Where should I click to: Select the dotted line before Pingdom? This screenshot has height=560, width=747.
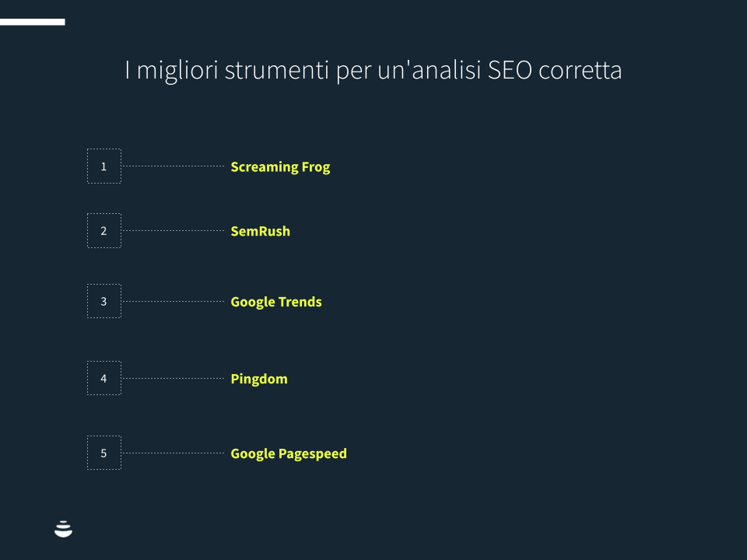pos(173,379)
